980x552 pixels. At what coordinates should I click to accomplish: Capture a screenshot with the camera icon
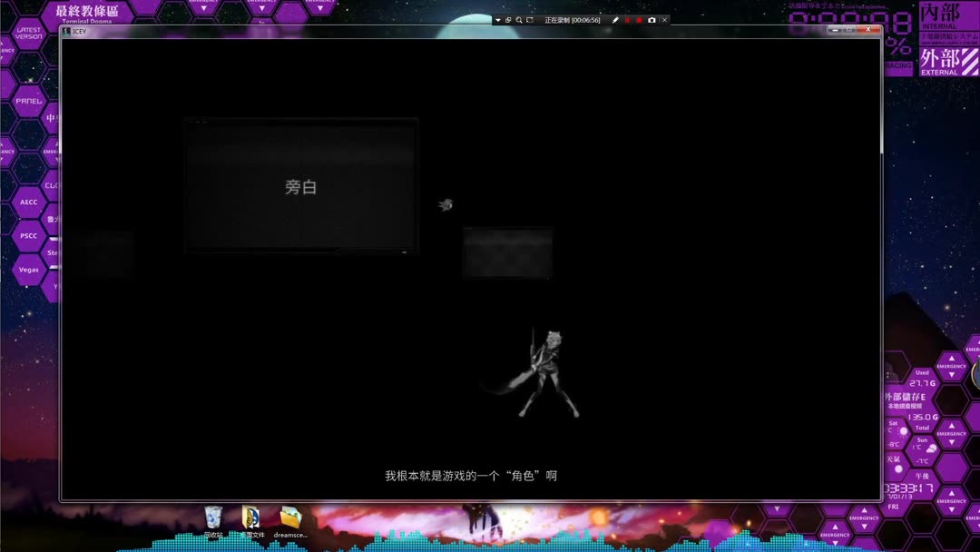[x=652, y=20]
